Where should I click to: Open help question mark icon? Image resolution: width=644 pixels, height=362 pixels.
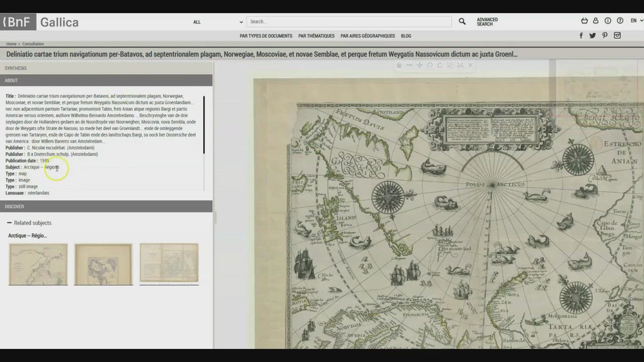point(620,21)
